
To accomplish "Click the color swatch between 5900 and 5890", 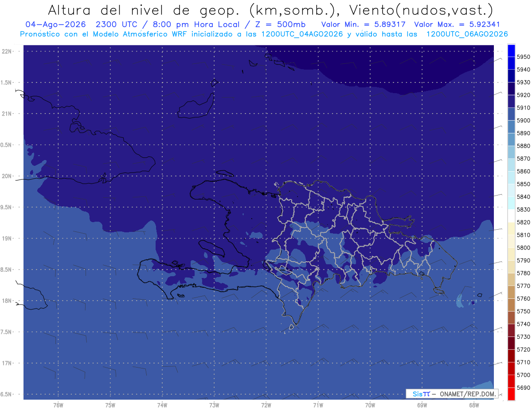I will (x=511, y=127).
